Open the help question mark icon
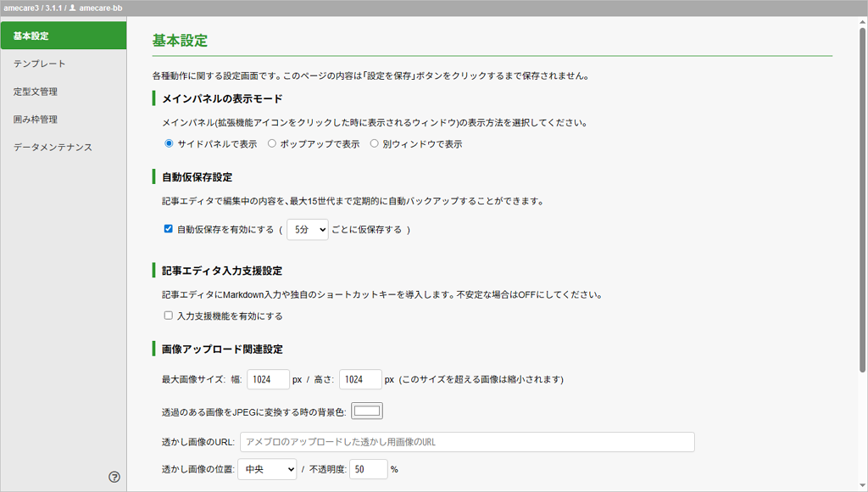The image size is (868, 492). [114, 477]
